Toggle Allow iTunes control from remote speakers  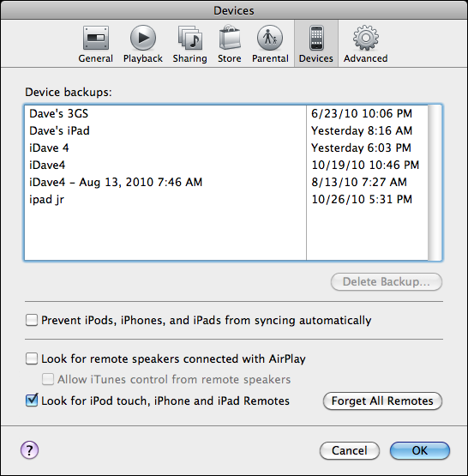click(48, 379)
